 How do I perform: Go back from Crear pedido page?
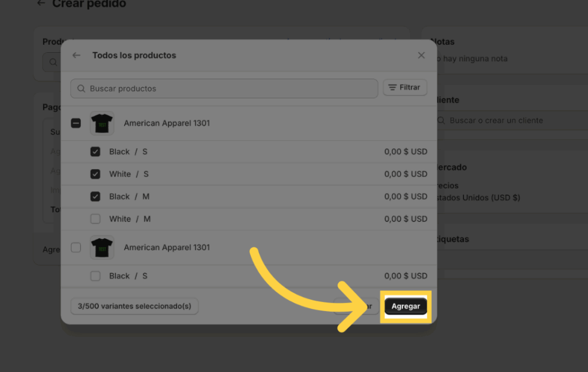41,3
